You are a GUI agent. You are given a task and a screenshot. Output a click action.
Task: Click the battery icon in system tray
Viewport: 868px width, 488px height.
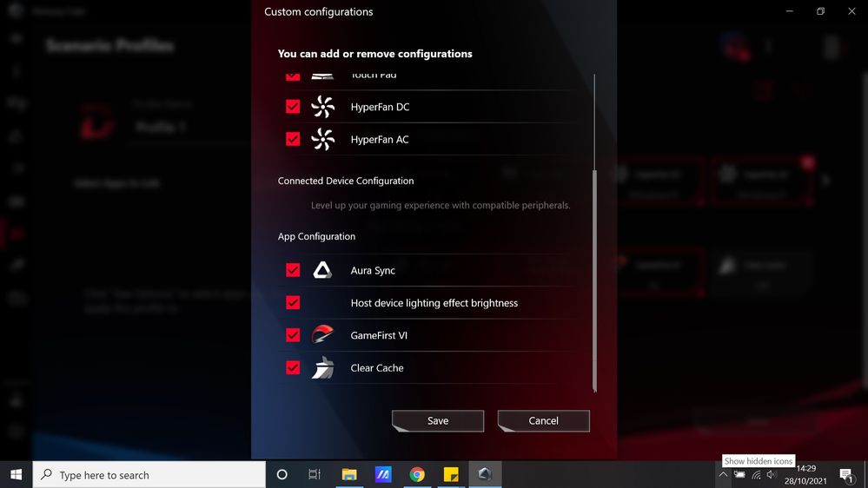[x=739, y=475]
